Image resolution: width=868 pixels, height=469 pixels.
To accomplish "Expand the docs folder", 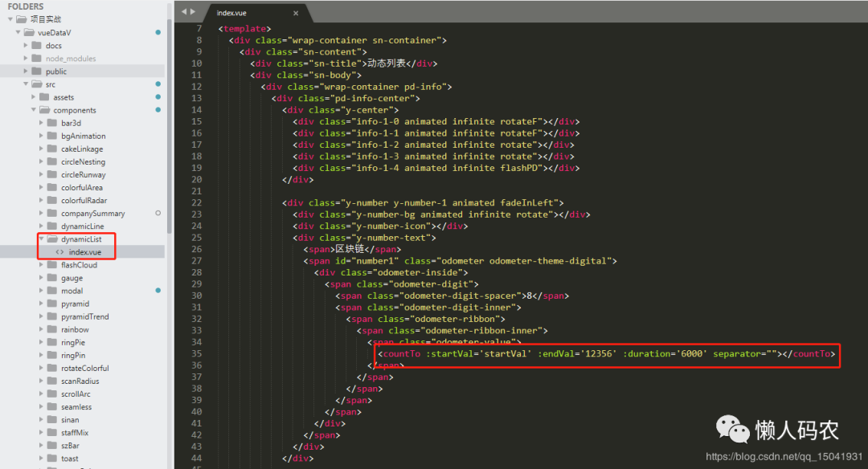I will [x=26, y=45].
